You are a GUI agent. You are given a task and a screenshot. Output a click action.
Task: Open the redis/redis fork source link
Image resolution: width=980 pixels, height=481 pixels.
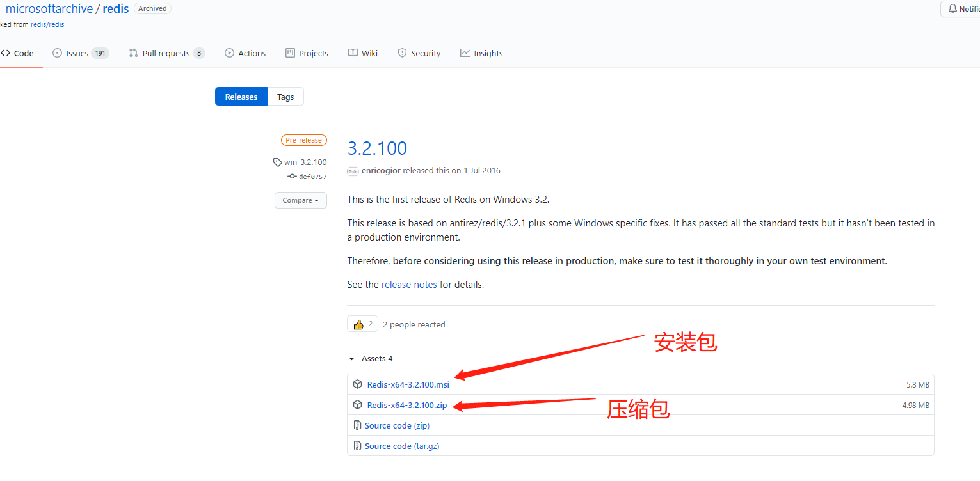click(x=47, y=24)
